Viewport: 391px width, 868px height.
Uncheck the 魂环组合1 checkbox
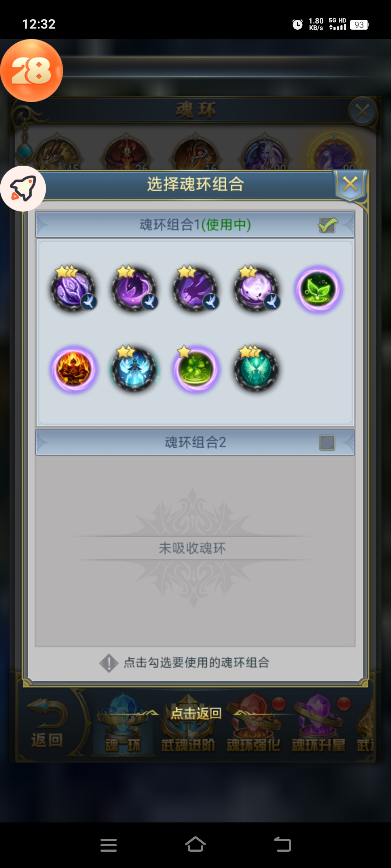click(327, 225)
